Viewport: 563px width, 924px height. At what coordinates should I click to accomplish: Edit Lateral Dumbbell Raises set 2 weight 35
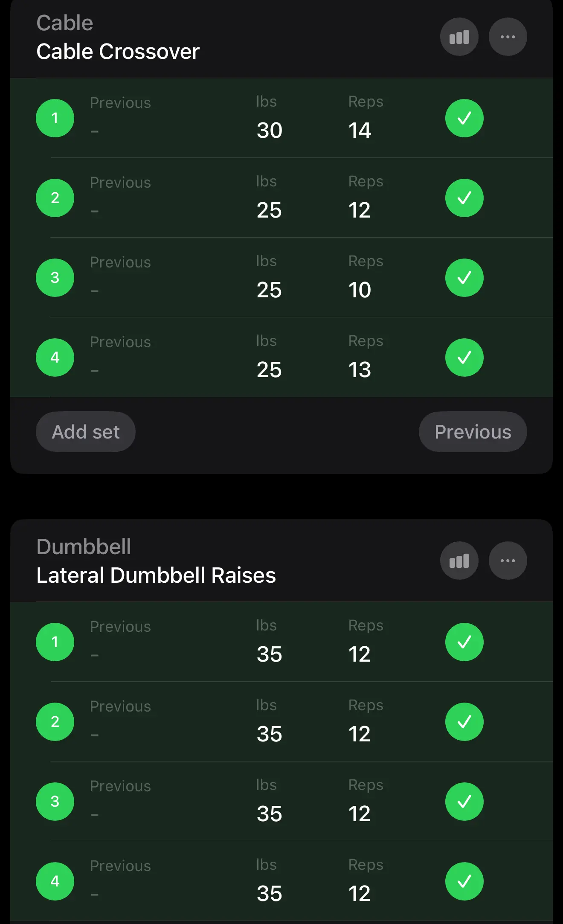(x=270, y=734)
